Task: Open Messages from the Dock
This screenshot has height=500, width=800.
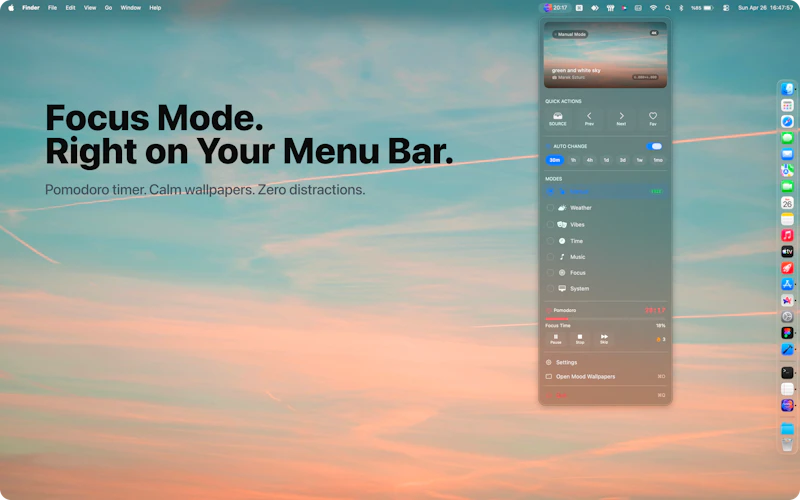Action: [x=787, y=138]
